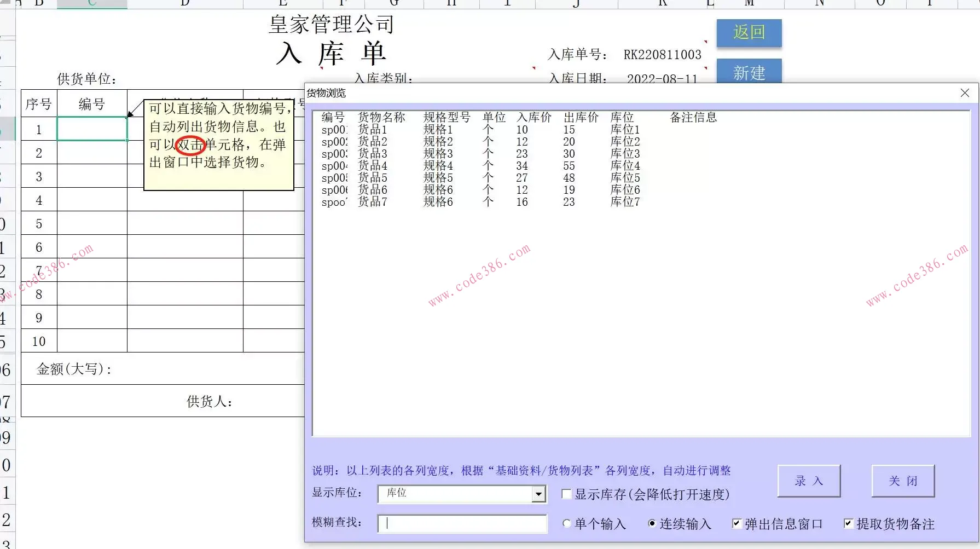Click inside the 模糊查找 search field
This screenshot has height=549, width=980.
pyautogui.click(x=461, y=523)
